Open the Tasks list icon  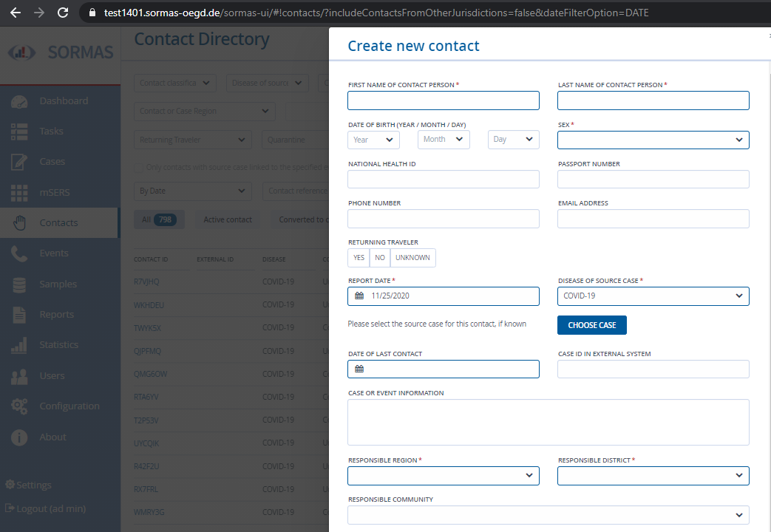19,132
